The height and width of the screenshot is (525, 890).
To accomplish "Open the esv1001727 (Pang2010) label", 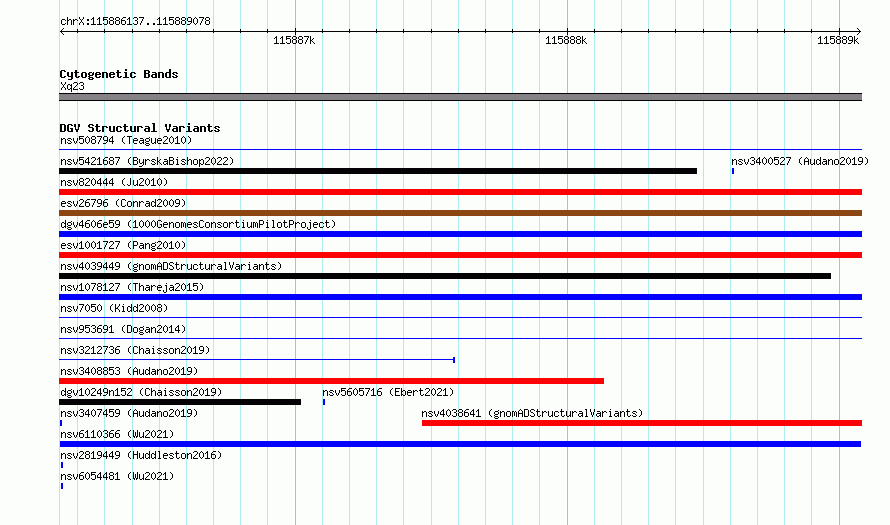I will pos(123,245).
